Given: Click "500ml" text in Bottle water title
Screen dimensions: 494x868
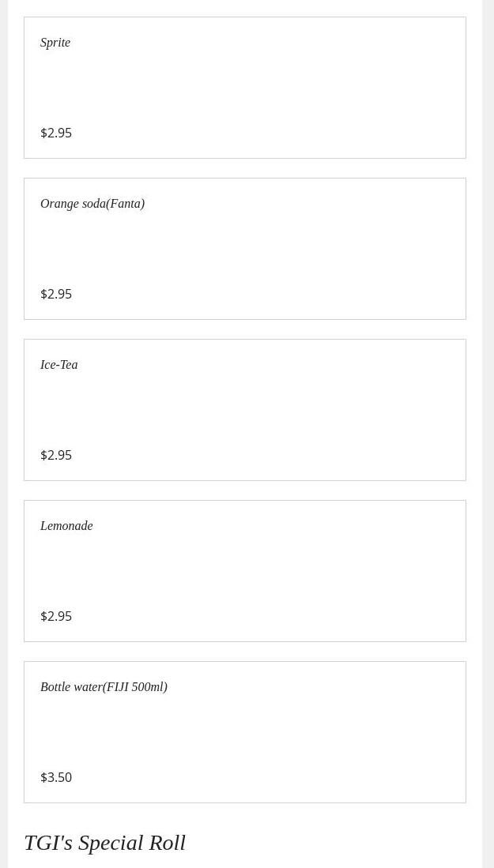Looking at the screenshot, I should pos(148,687).
